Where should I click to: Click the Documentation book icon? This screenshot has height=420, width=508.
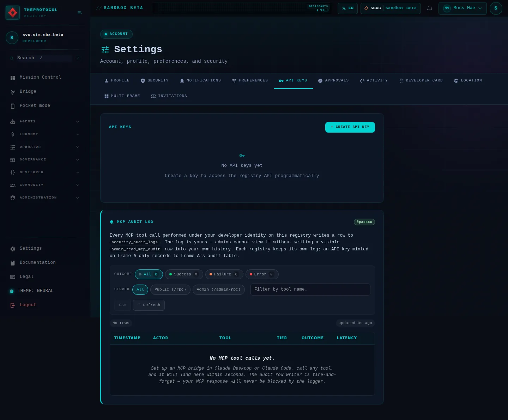coord(13,263)
